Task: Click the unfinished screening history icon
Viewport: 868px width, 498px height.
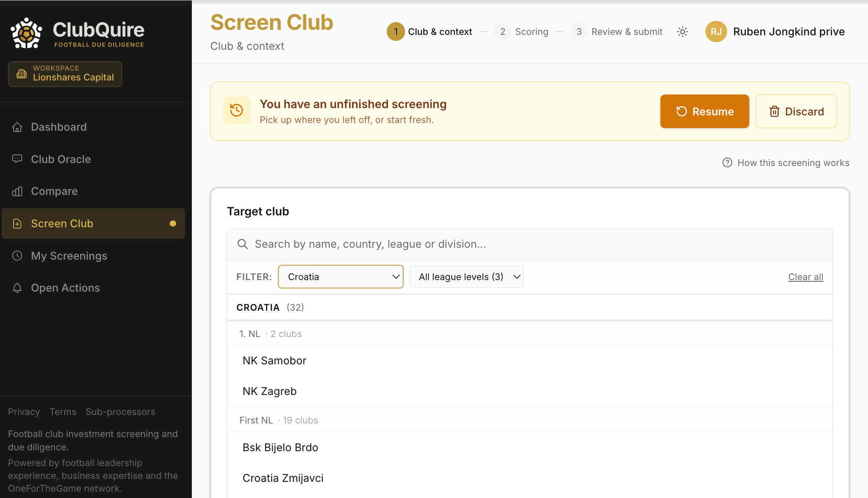Action: [237, 111]
